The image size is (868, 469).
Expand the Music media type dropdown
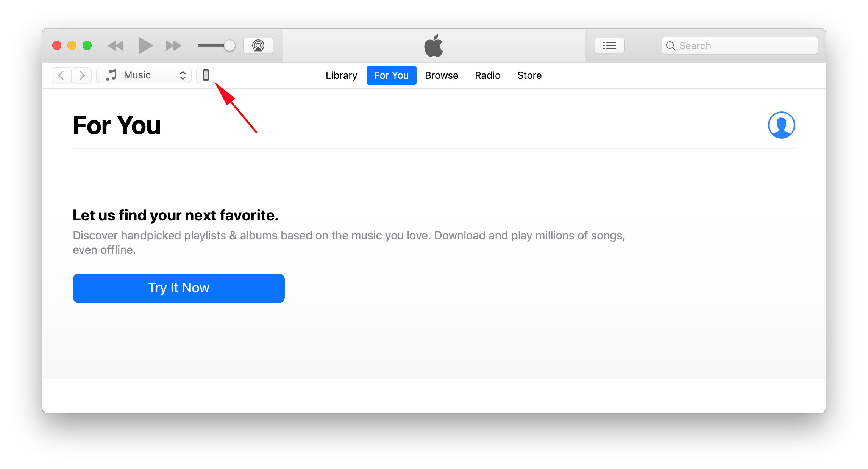click(144, 75)
